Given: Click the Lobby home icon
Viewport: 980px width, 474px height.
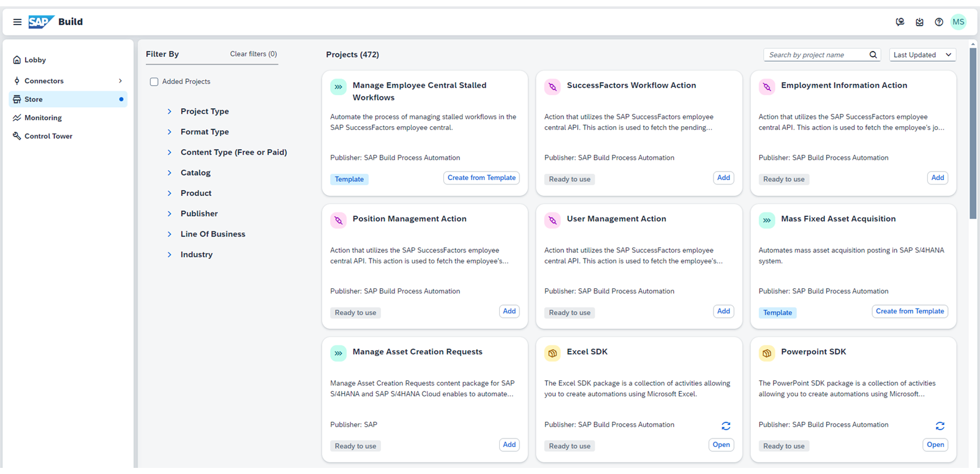Looking at the screenshot, I should point(17,60).
